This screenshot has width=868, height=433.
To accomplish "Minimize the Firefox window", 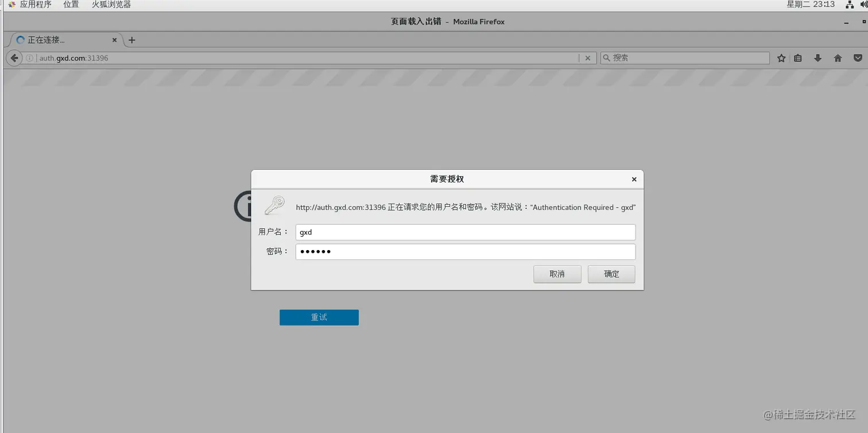I will 846,22.
